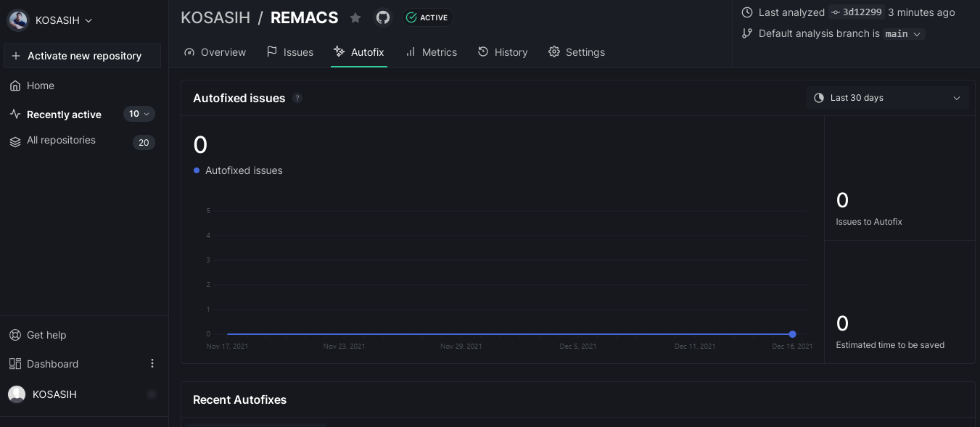The height and width of the screenshot is (427, 980).
Task: Click the REMACS repository name
Action: click(x=305, y=17)
